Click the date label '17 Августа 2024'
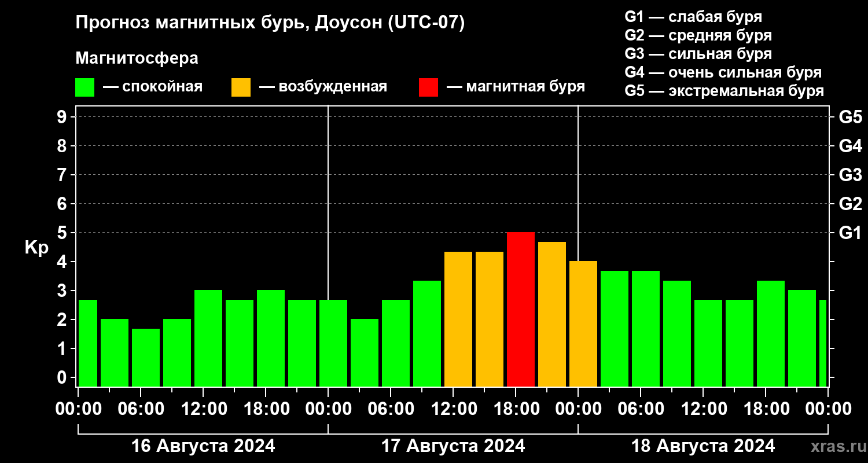868x463 pixels. pos(453,446)
